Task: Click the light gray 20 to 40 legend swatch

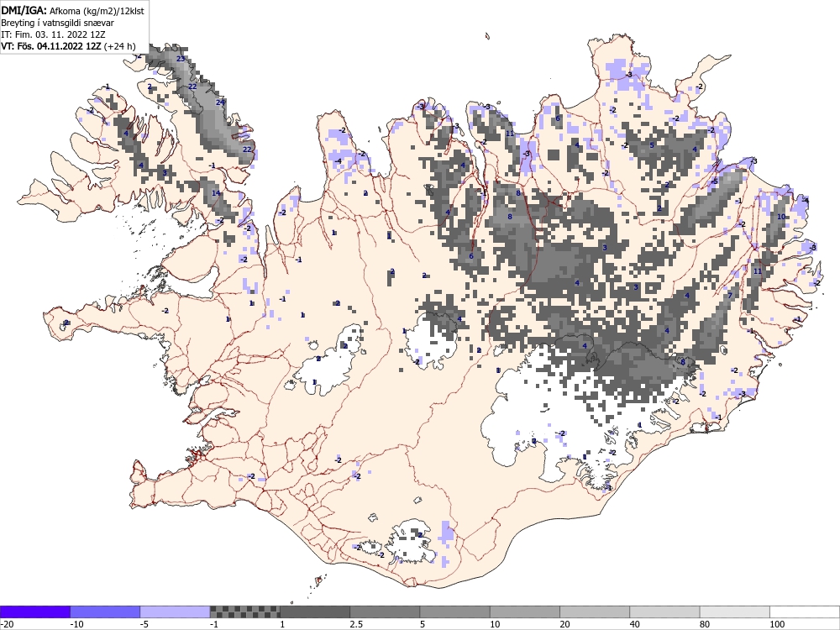Action: [595, 612]
